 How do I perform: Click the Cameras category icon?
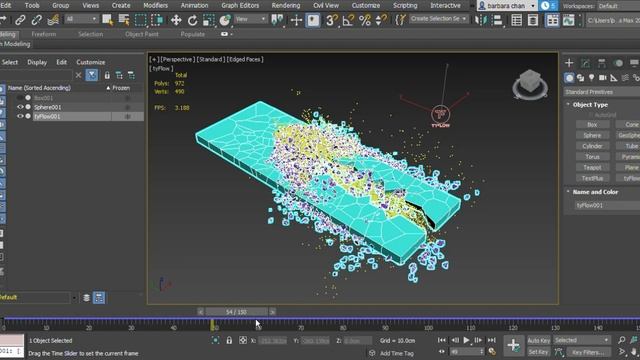[602, 78]
